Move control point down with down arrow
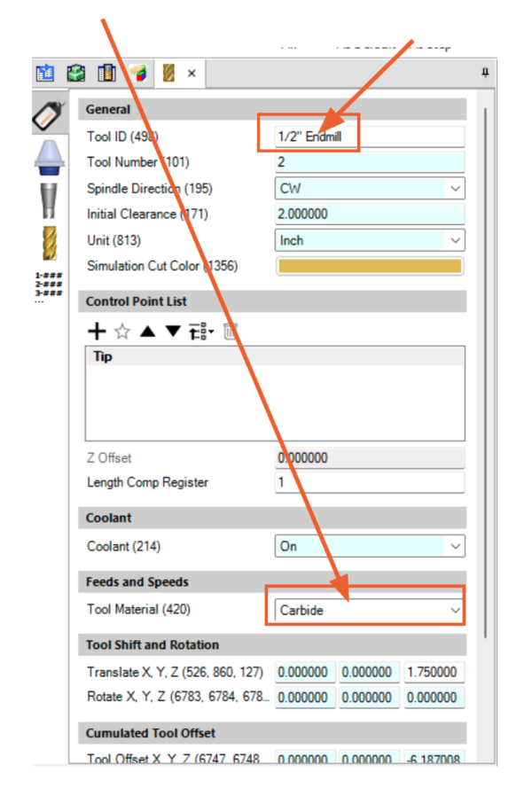This screenshot has width=532, height=788. (x=173, y=332)
